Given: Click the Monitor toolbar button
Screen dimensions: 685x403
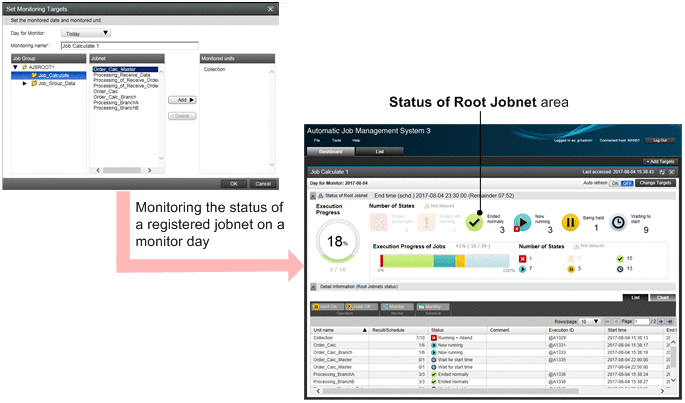Looking at the screenshot, I should coord(397,307).
